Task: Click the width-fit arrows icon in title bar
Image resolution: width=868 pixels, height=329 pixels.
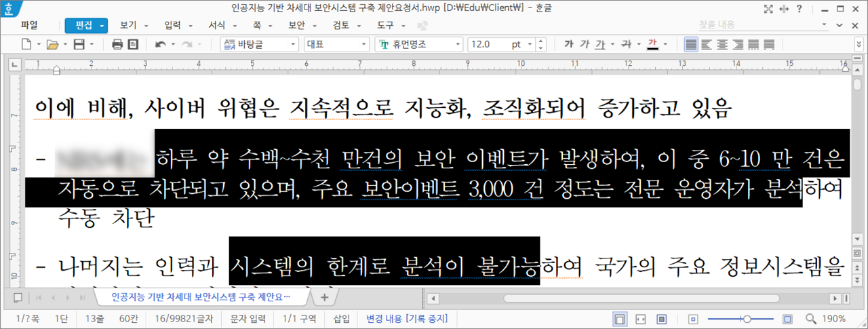Action: click(x=785, y=9)
